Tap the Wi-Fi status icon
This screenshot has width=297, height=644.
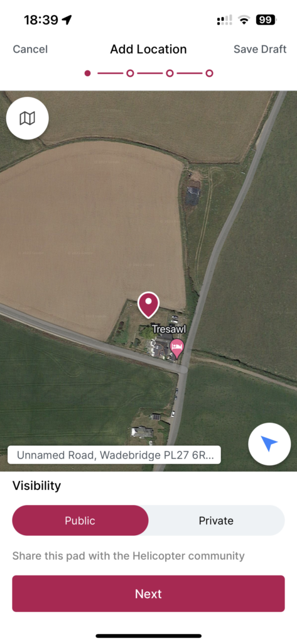click(244, 19)
